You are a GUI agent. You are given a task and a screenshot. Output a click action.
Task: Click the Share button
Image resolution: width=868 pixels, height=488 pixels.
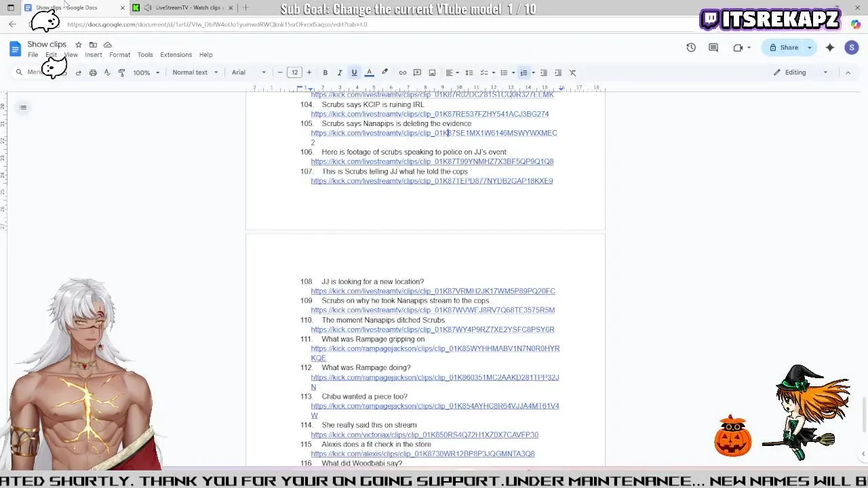783,47
